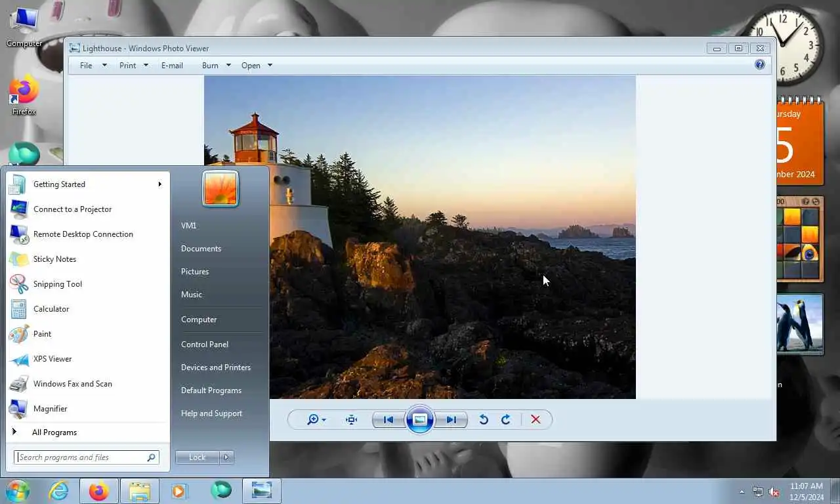Click the E-mail command
The height and width of the screenshot is (504, 840).
[x=172, y=65]
